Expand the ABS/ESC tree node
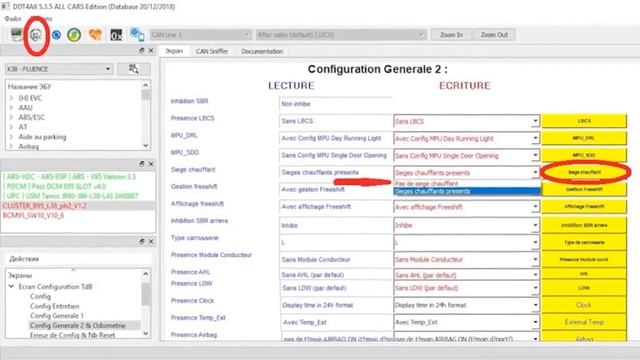Image resolution: width=640 pixels, height=360 pixels. [x=11, y=118]
